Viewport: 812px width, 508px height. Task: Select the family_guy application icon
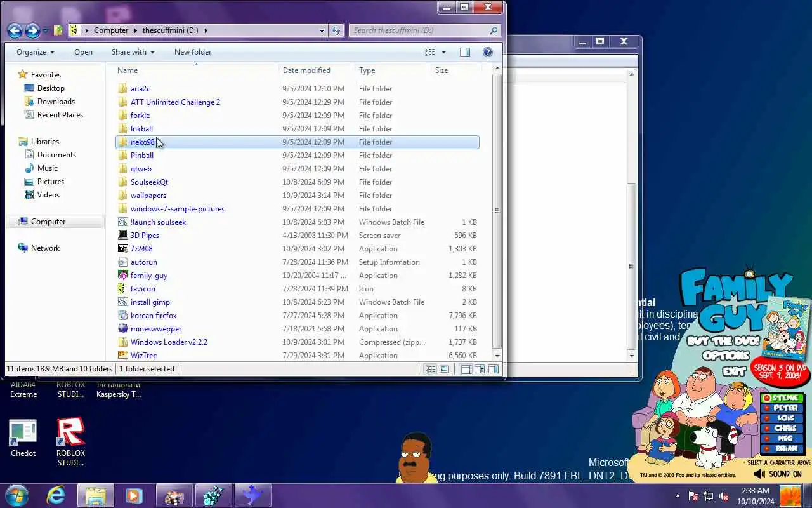(123, 276)
